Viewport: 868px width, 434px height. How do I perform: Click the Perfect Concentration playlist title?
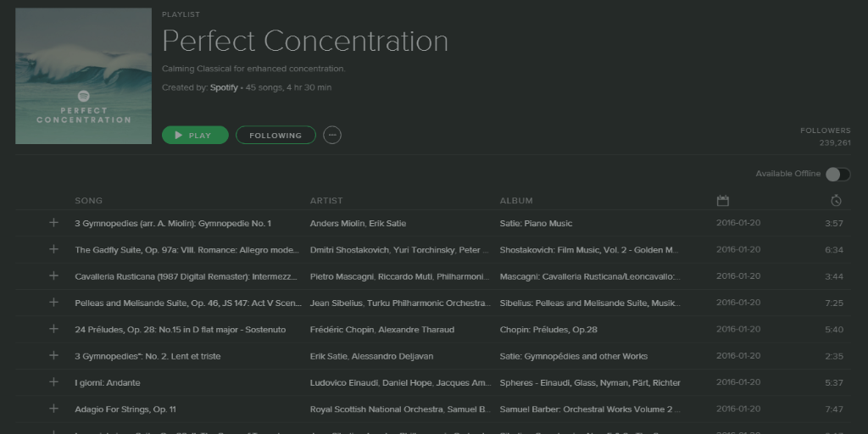pyautogui.click(x=305, y=41)
